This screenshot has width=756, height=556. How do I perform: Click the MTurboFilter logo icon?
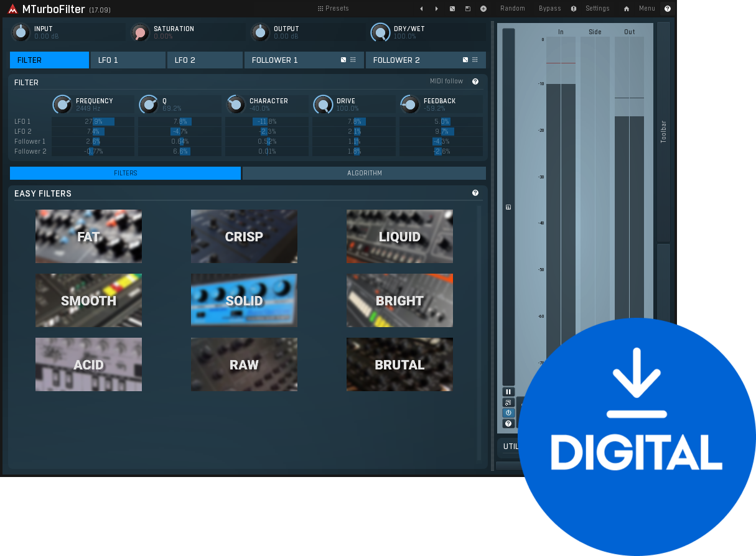click(x=12, y=9)
